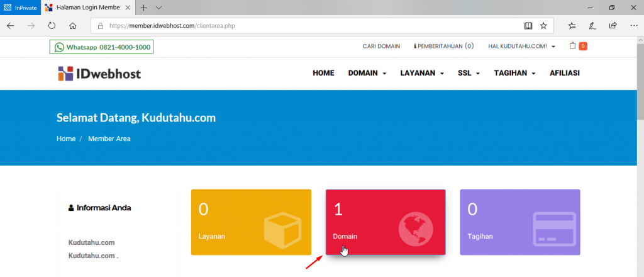The height and width of the screenshot is (277, 644).
Task: Open the red Domain card
Action: click(x=386, y=222)
